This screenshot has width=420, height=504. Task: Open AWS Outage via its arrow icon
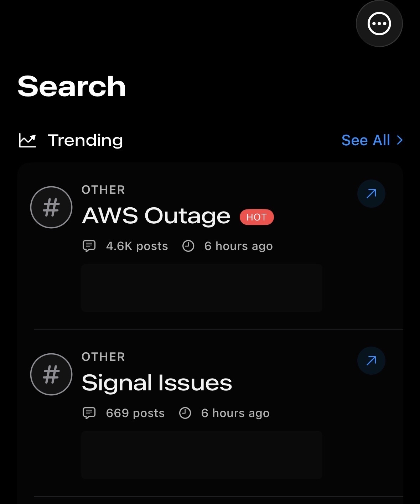pyautogui.click(x=371, y=194)
